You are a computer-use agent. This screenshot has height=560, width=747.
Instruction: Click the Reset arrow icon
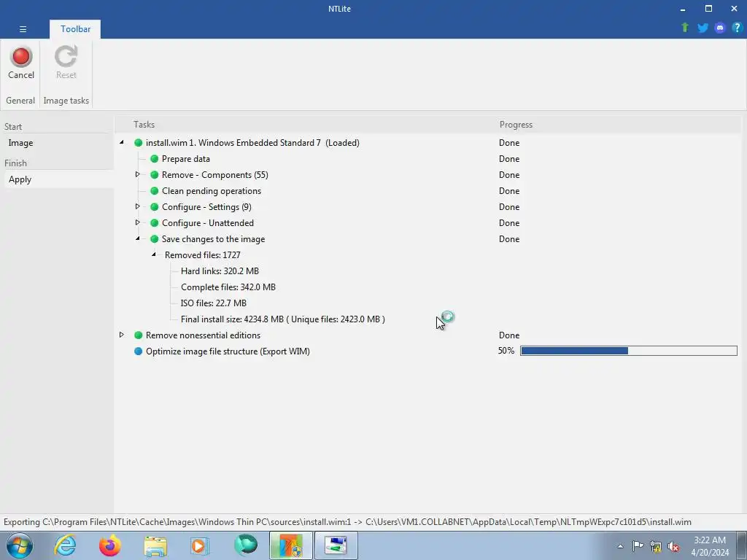click(66, 57)
